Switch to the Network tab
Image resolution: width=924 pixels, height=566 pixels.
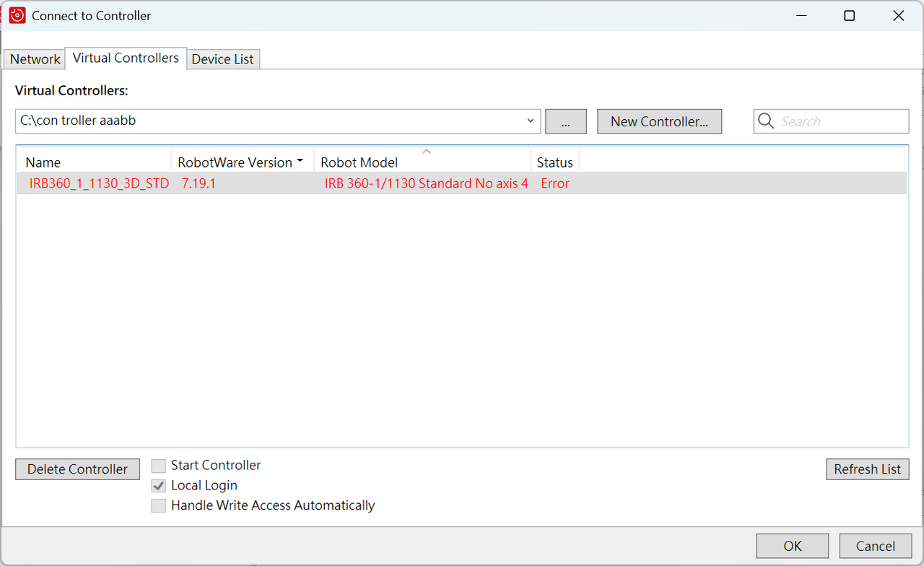[x=35, y=59]
